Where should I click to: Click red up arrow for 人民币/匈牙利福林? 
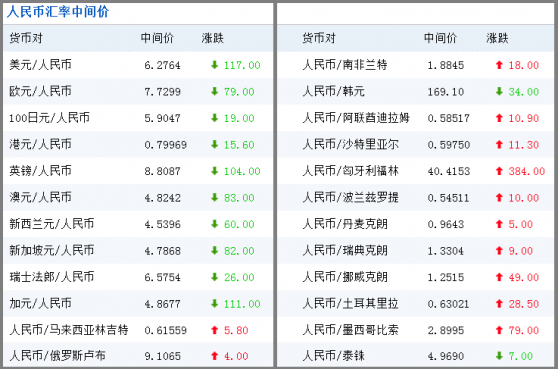[x=499, y=171]
